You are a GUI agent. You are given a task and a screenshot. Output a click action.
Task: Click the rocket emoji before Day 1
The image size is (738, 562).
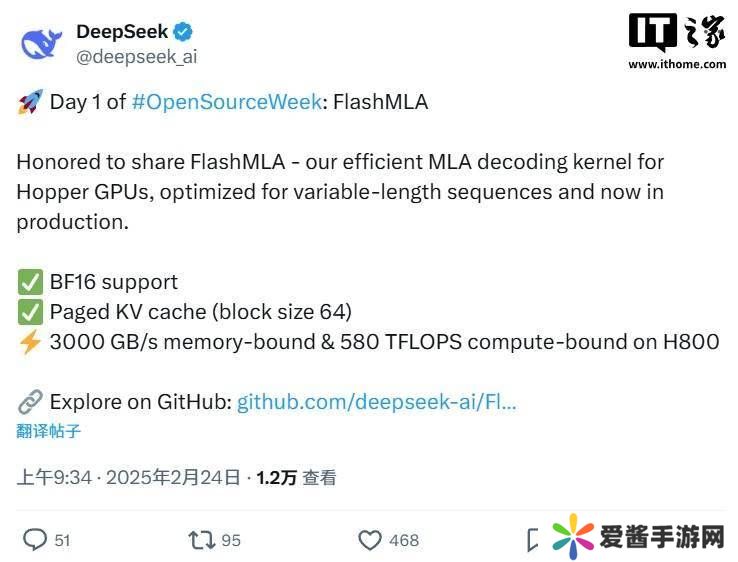29,102
